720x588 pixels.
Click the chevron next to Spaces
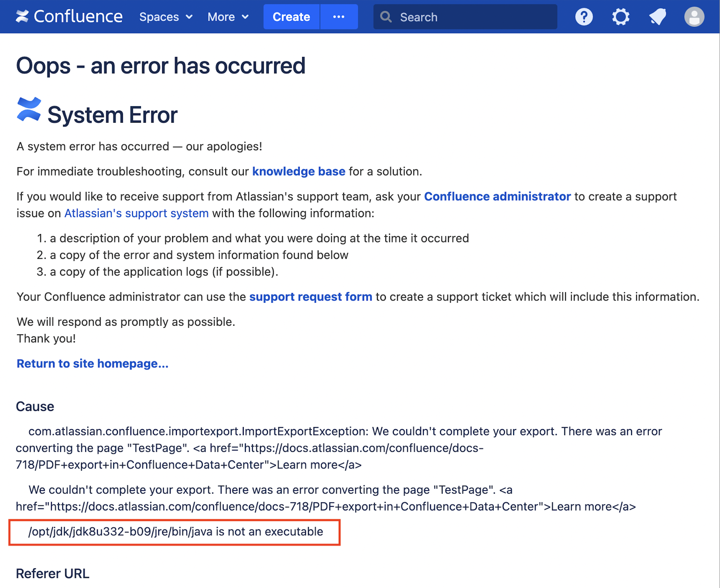coord(189,17)
